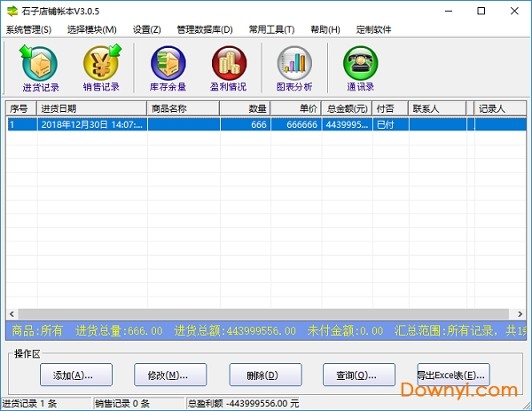The image size is (532, 411).
Task: Click the 删除(D) button
Action: pos(265,375)
